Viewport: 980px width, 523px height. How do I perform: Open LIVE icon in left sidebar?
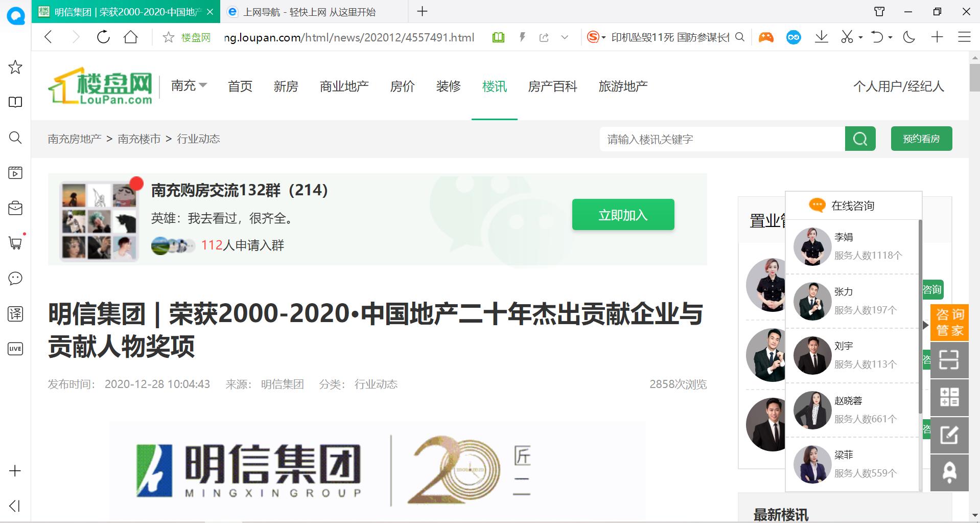[x=15, y=349]
